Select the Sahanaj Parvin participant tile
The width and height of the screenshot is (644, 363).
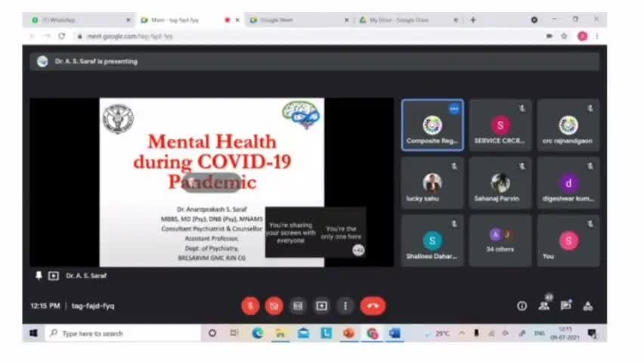pos(500,183)
